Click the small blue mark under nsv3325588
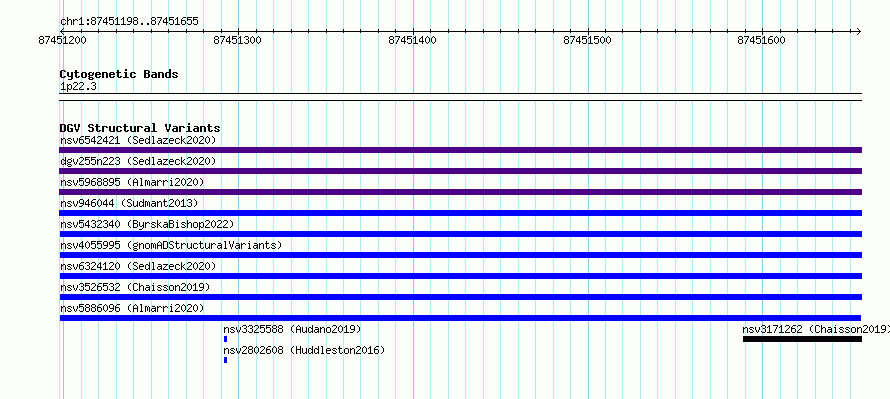This screenshot has height=399, width=890. (x=225, y=339)
